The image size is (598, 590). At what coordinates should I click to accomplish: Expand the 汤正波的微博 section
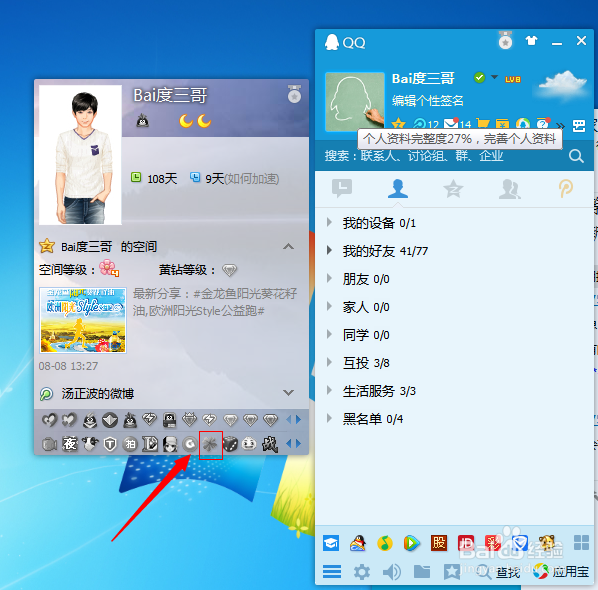click(x=288, y=392)
